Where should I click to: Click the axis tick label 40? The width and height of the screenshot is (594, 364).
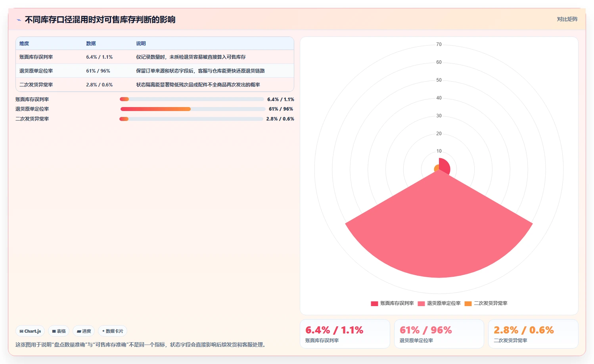[x=439, y=98]
